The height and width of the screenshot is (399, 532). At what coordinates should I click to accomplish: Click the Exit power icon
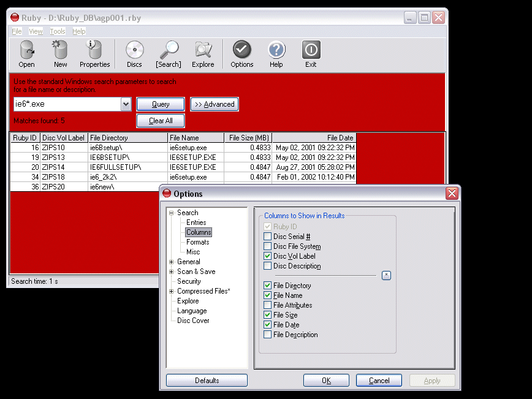pos(311,50)
